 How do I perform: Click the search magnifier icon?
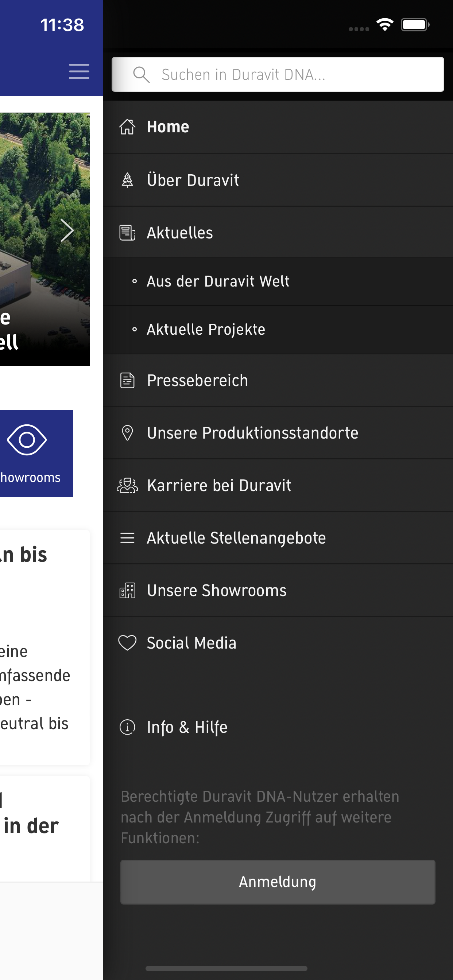[141, 75]
